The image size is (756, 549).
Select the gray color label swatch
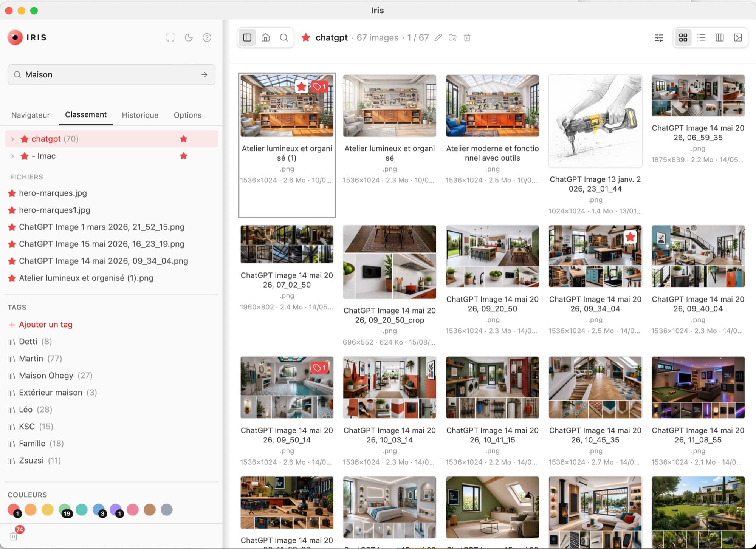pyautogui.click(x=167, y=510)
